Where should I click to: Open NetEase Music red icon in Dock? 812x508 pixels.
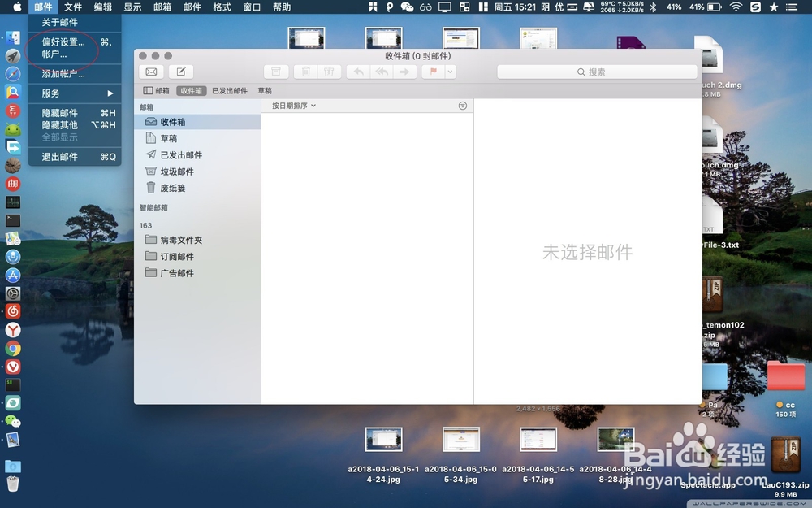click(x=13, y=311)
